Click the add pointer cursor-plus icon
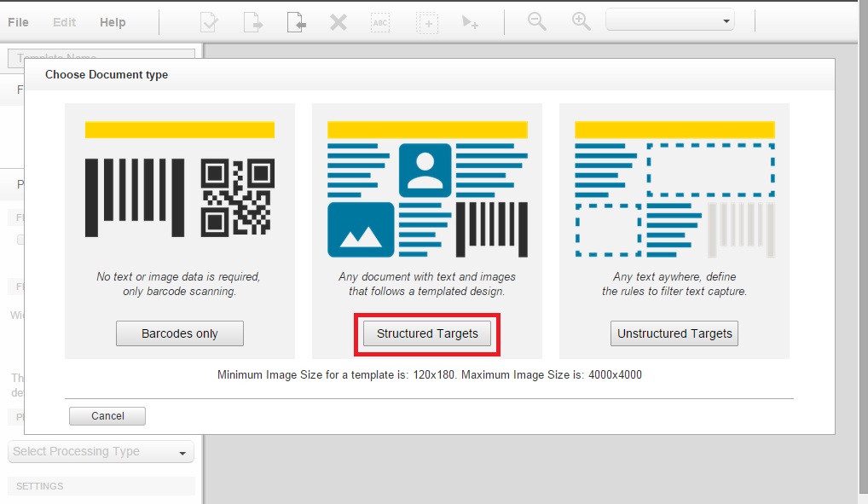This screenshot has width=868, height=504. pyautogui.click(x=470, y=23)
